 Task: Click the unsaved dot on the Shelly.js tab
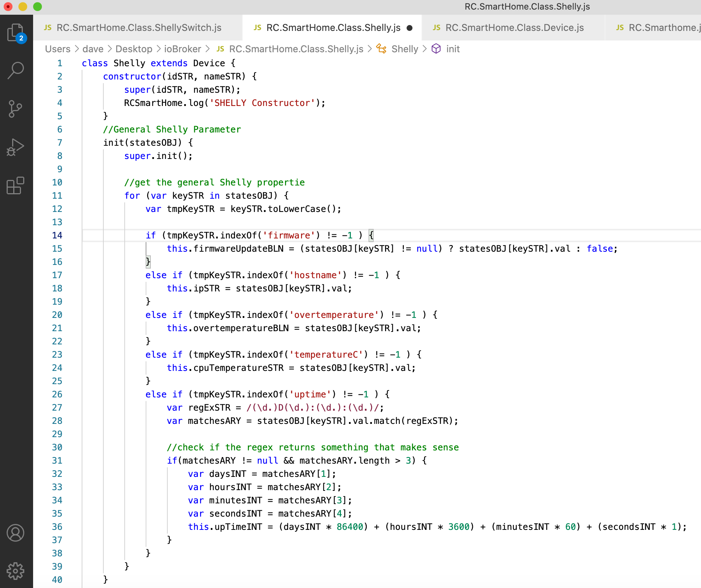pos(410,28)
